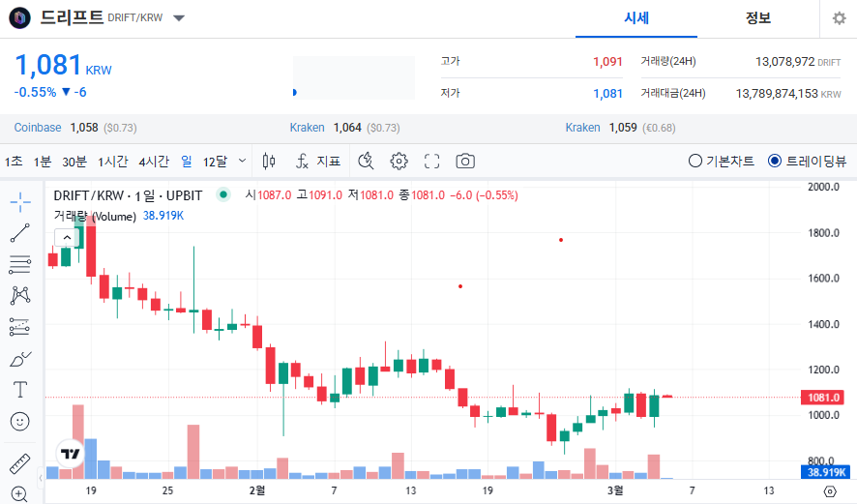
Task: Open the emoji icons tool
Action: [20, 422]
